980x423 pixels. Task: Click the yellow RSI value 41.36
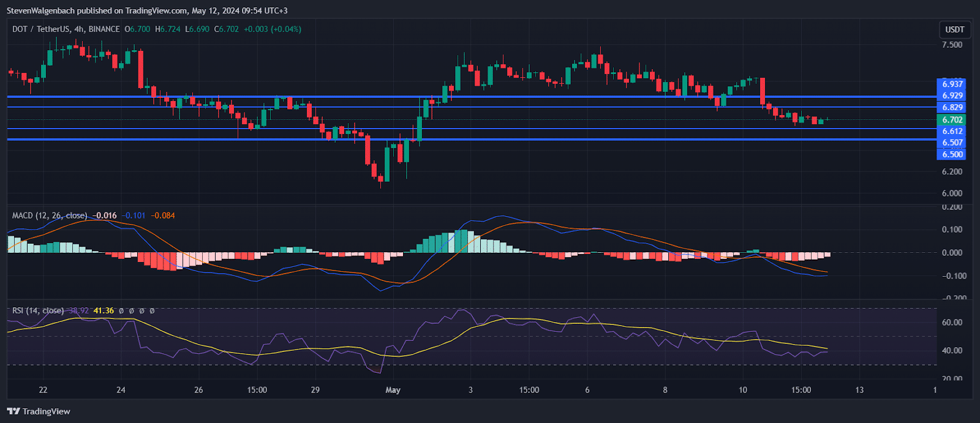[104, 311]
